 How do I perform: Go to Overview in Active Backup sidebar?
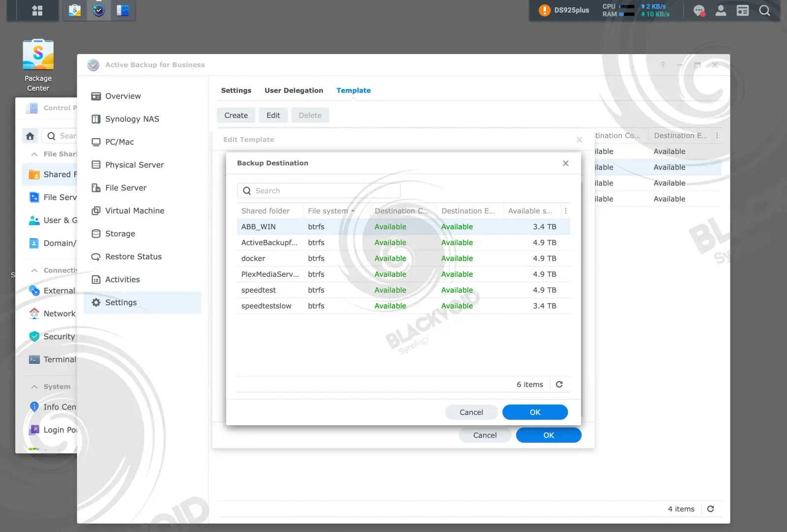[143, 96]
